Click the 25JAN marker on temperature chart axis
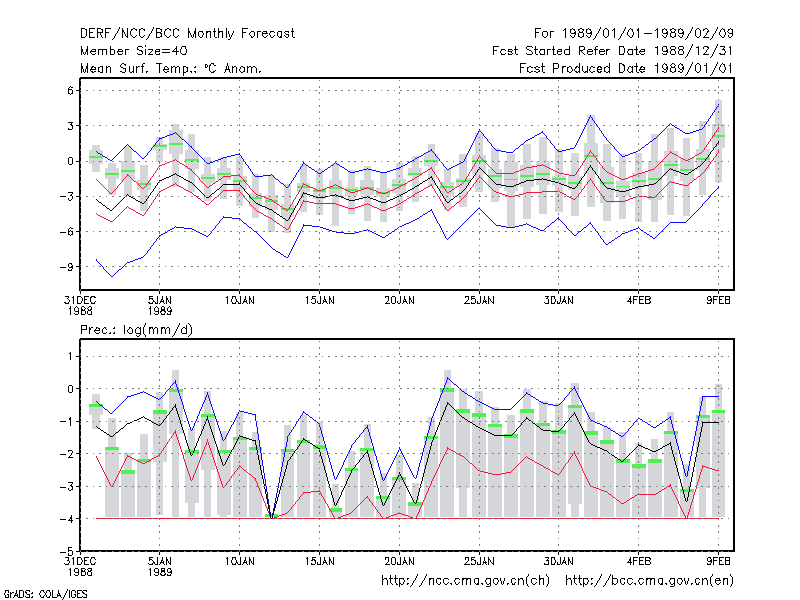 point(479,301)
